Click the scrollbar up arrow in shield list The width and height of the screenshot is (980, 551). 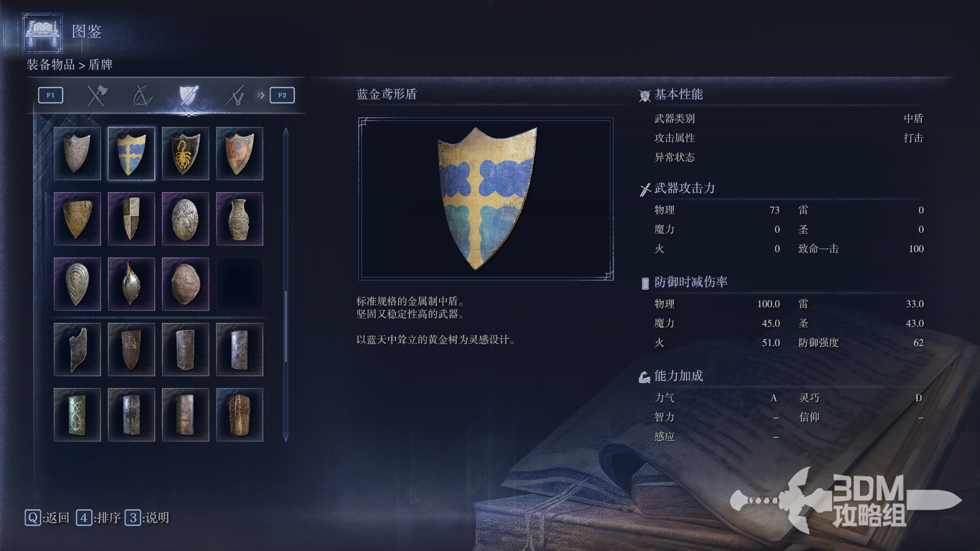click(x=286, y=132)
